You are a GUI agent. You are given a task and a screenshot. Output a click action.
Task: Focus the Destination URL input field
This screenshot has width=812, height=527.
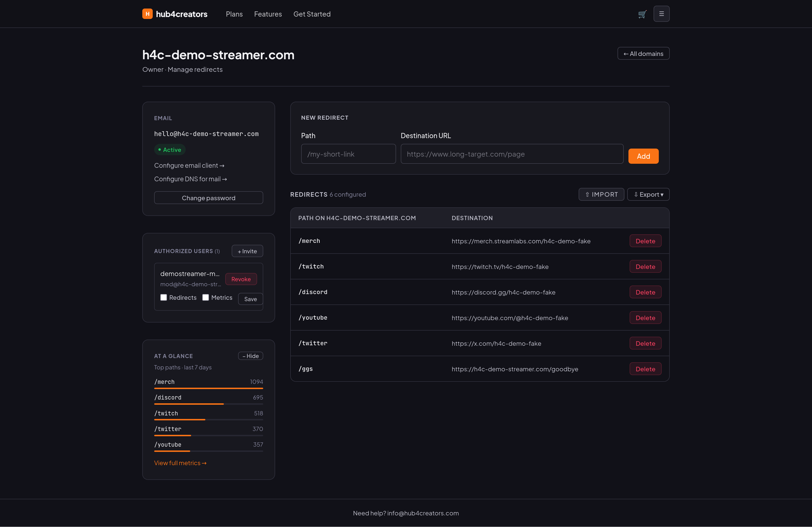coord(512,154)
